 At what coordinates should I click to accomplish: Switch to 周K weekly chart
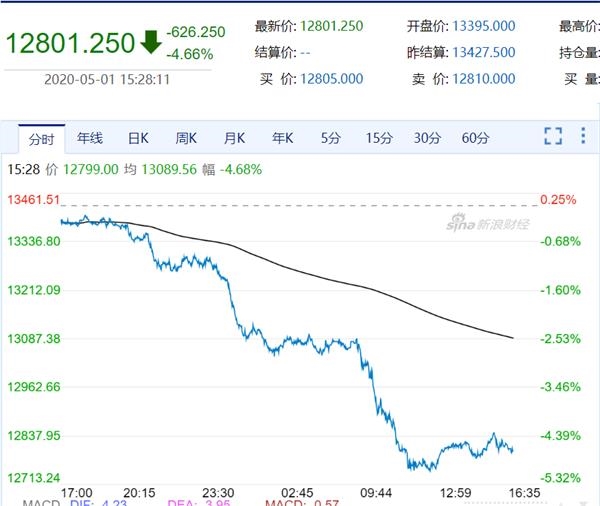pos(186,138)
